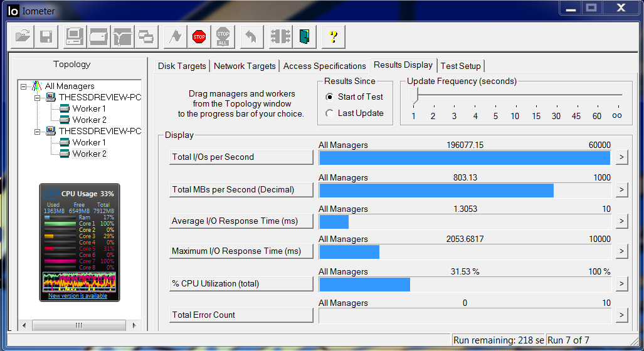Disconnect selected manager or worker icon
The height and width of the screenshot is (351, 644).
pos(280,37)
